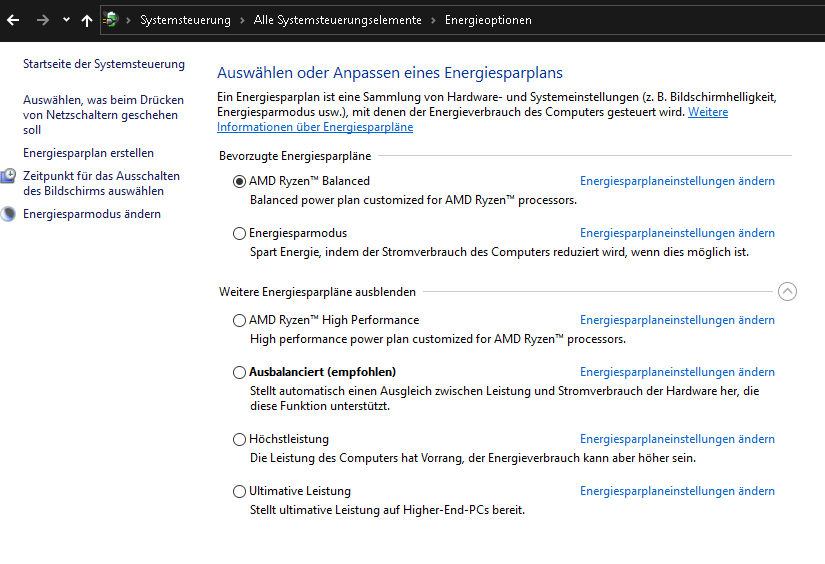Click the forward navigation arrow
825x564 pixels.
[x=43, y=20]
